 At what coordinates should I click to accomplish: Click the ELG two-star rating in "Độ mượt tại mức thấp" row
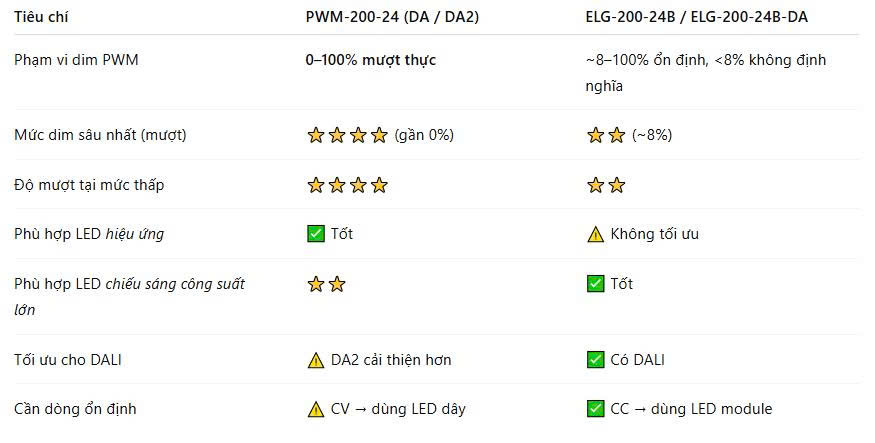tap(605, 185)
